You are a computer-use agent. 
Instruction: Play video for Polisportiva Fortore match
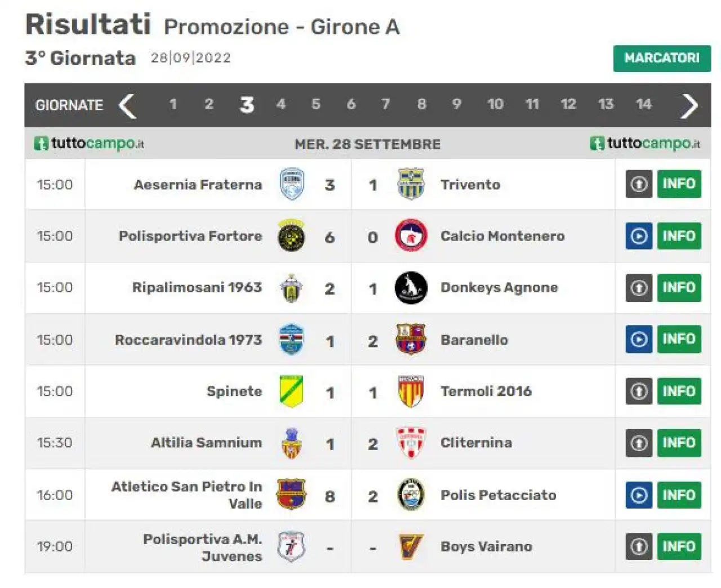pyautogui.click(x=639, y=236)
